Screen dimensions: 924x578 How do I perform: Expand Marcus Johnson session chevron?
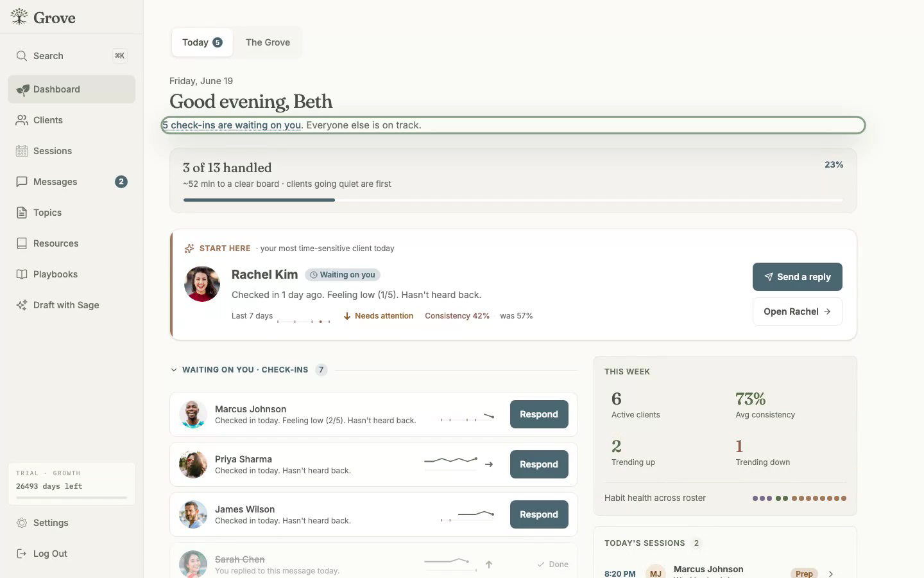point(831,574)
